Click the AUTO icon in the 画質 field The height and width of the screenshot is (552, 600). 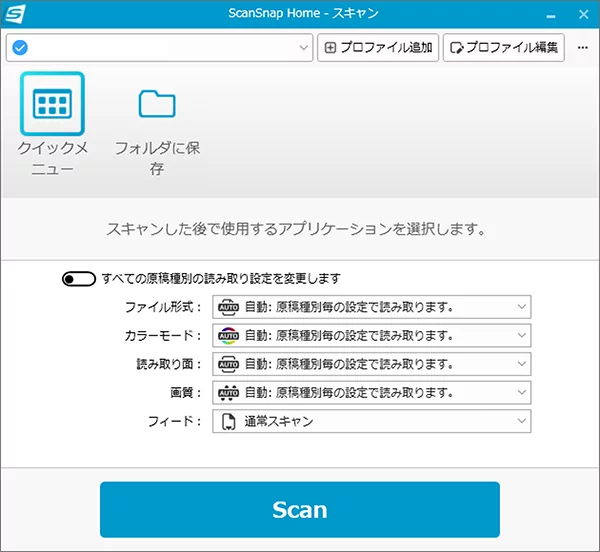[228, 393]
